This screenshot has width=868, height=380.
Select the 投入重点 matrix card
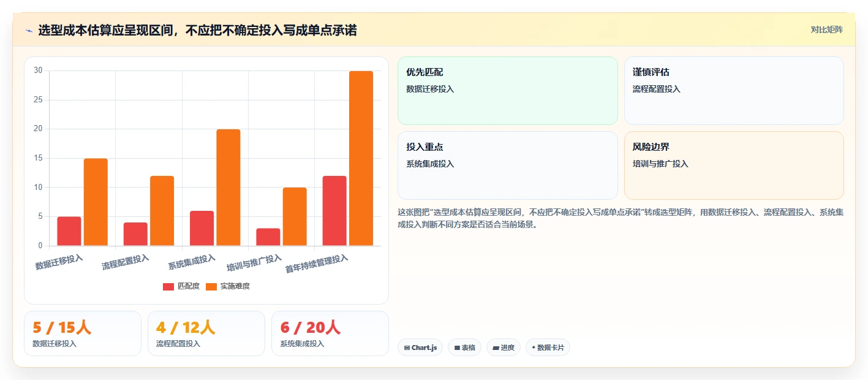(x=508, y=165)
